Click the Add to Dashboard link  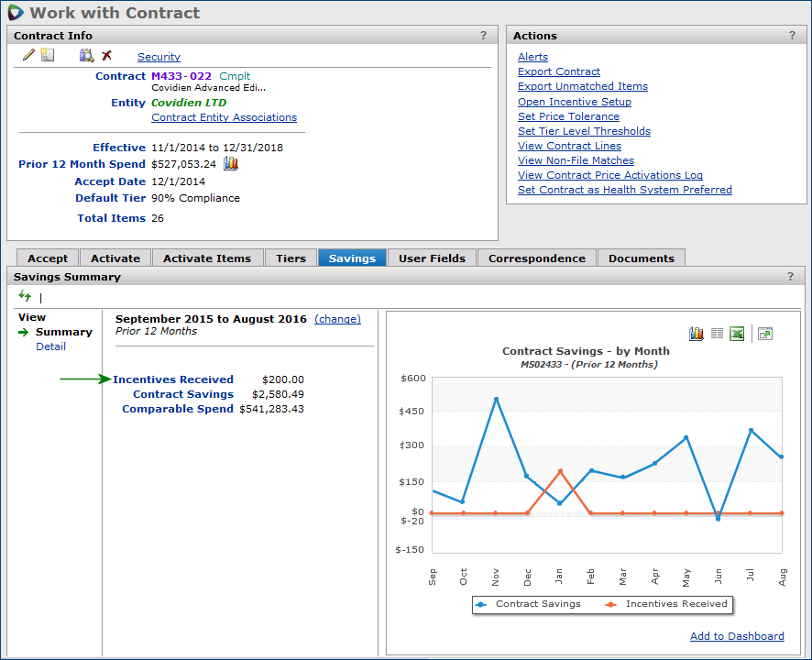tap(737, 636)
